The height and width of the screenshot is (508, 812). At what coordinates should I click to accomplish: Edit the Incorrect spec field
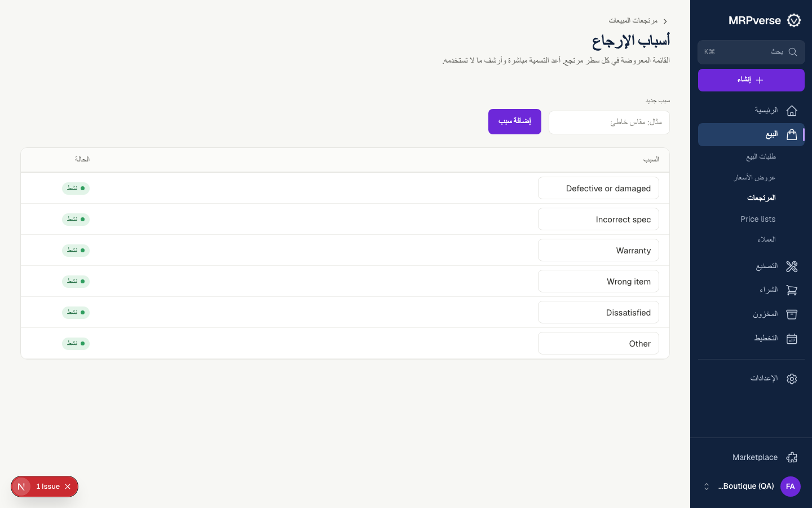point(598,220)
